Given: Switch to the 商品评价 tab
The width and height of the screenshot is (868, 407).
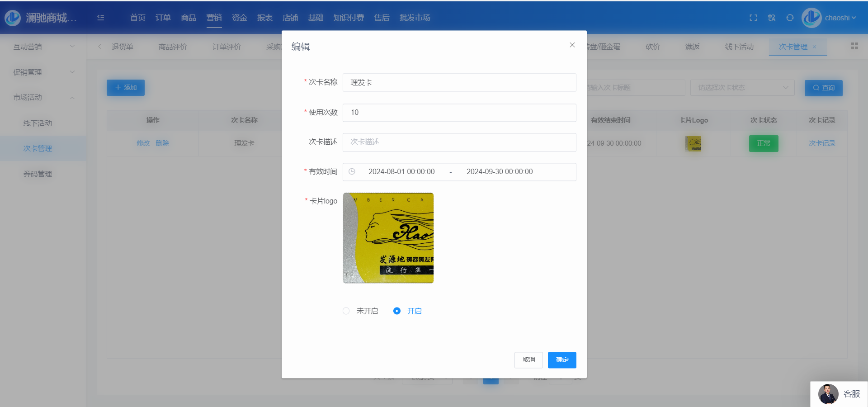Looking at the screenshot, I should 173,47.
